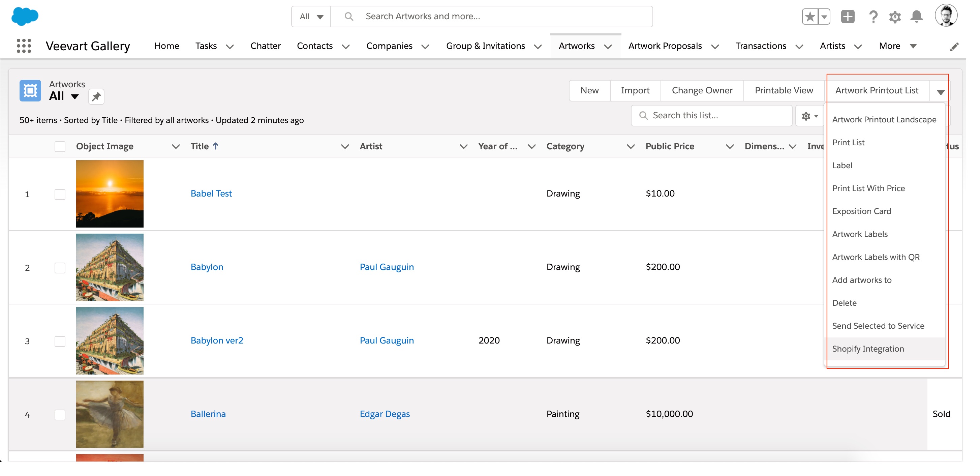Open the list view controls gear dropdown
The image size is (980, 476).
tap(809, 116)
